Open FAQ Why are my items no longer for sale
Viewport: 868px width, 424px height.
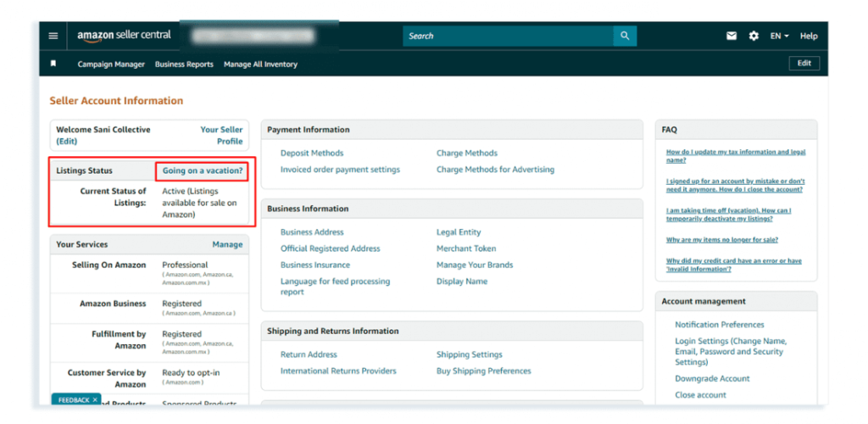(x=722, y=240)
